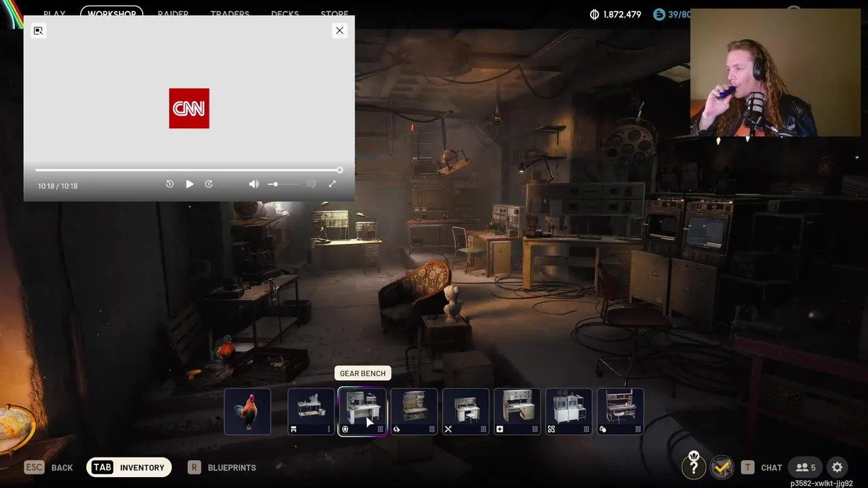Click the ESC Back button

click(x=49, y=468)
